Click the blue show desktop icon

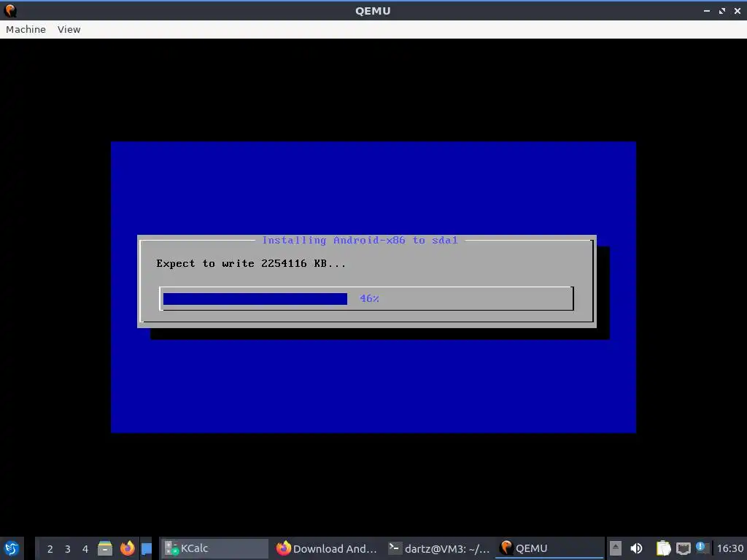pos(146,548)
